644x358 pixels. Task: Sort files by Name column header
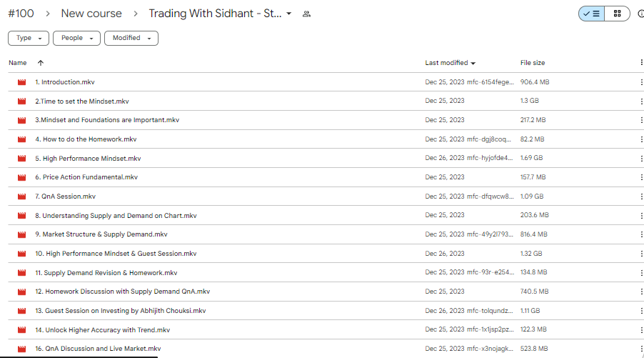(x=18, y=63)
